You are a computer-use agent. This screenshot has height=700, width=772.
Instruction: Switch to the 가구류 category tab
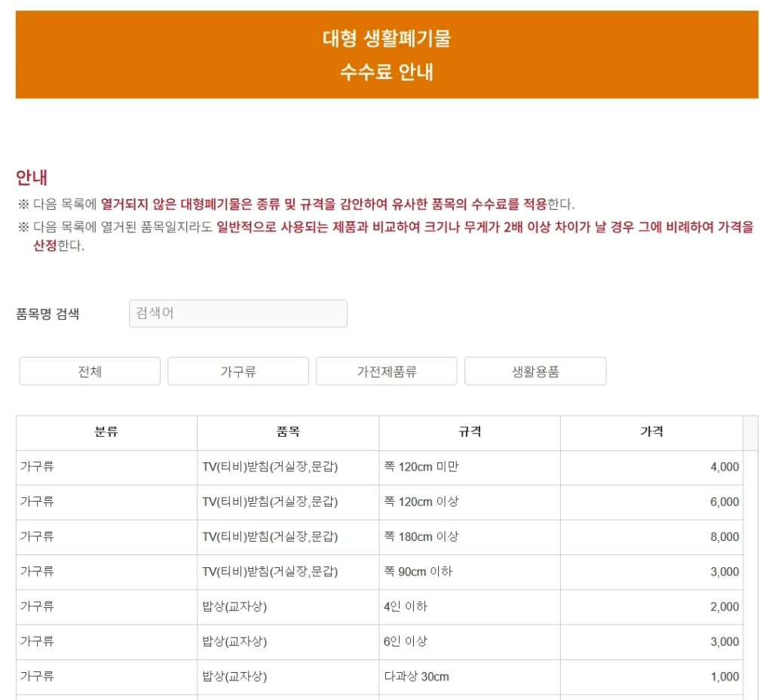point(237,370)
